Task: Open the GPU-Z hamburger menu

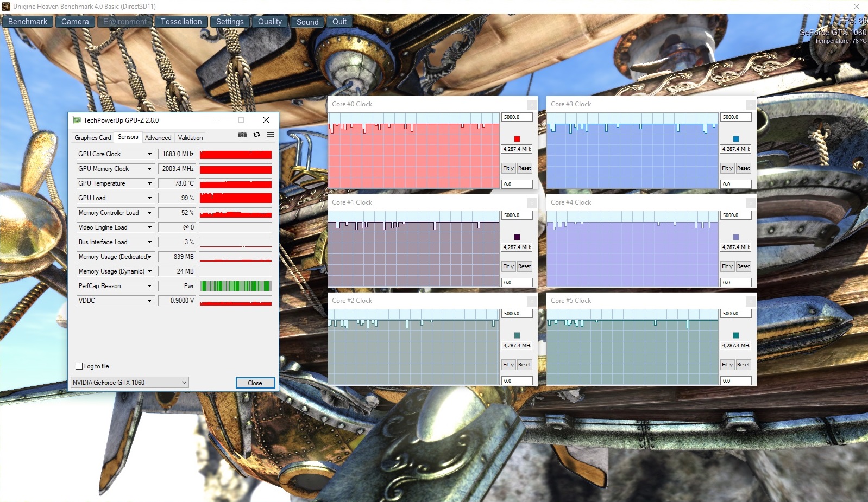Action: (x=270, y=135)
